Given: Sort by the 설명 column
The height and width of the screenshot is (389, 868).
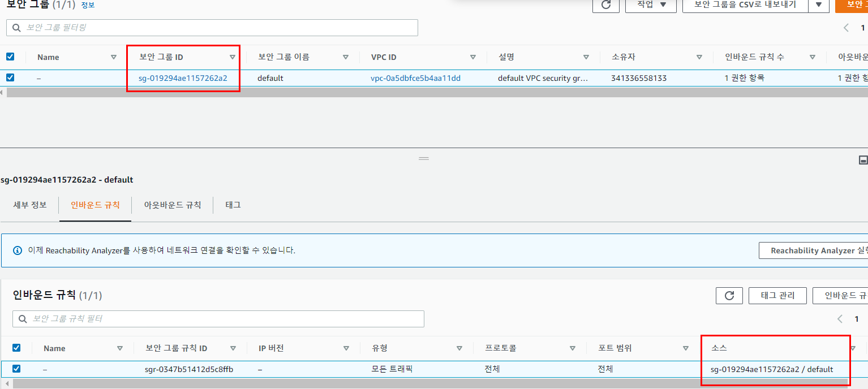Looking at the screenshot, I should (586, 57).
